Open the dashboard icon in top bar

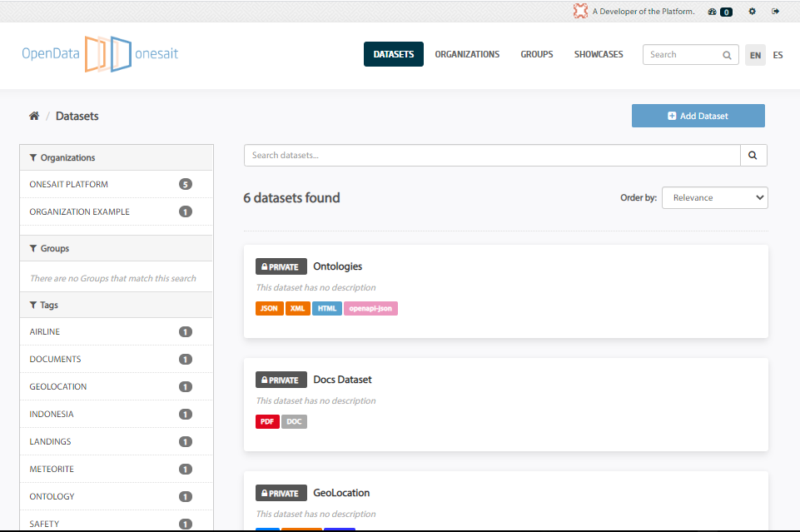(713, 12)
